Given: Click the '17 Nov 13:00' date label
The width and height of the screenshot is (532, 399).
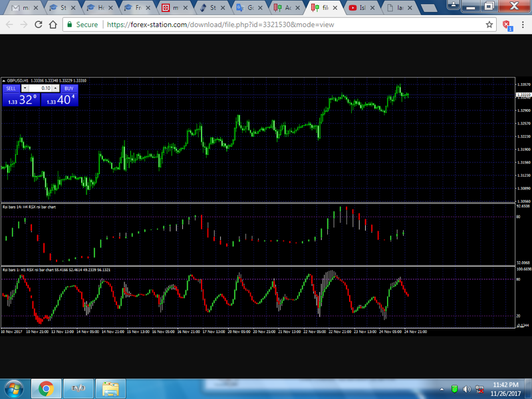Looking at the screenshot, I should click(213, 332).
